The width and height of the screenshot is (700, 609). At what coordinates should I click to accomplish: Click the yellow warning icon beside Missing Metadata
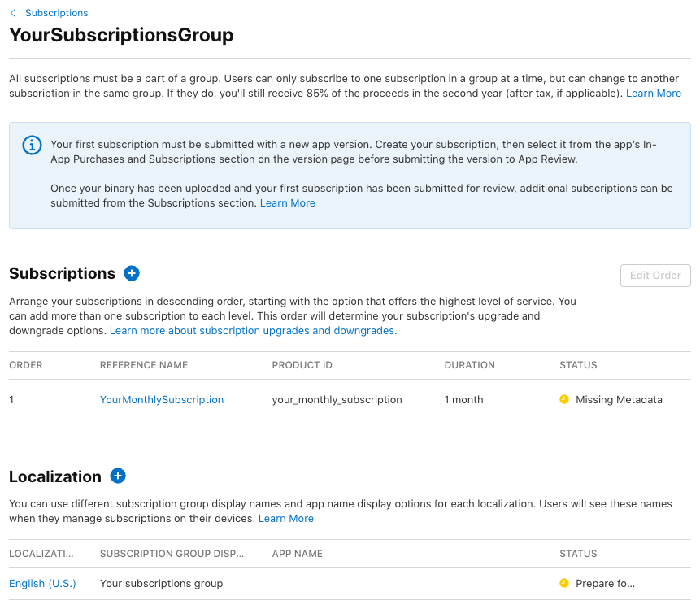coord(563,400)
